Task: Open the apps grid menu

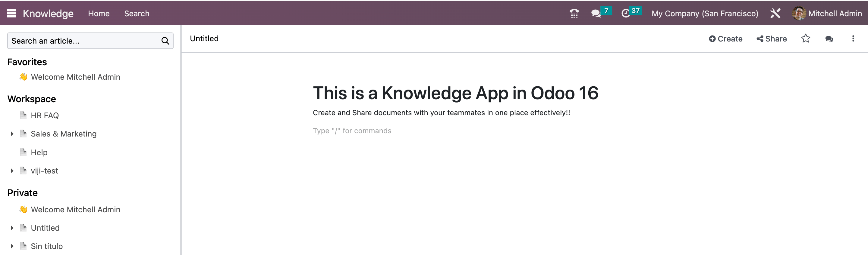Action: point(11,14)
